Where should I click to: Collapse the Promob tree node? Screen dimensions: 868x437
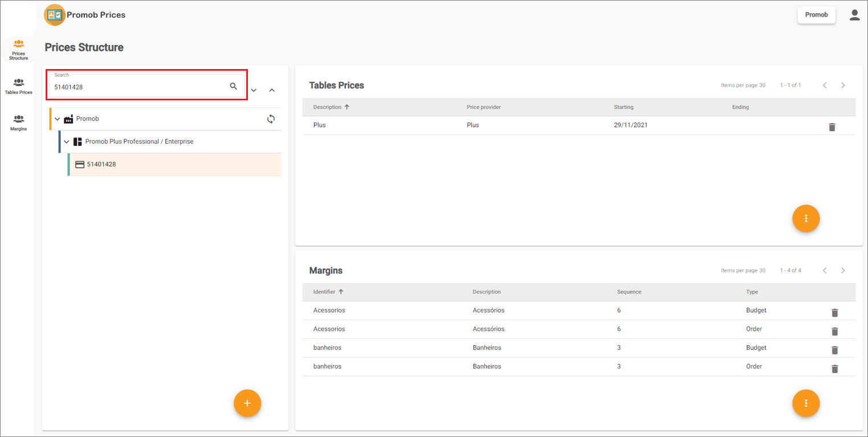[57, 119]
